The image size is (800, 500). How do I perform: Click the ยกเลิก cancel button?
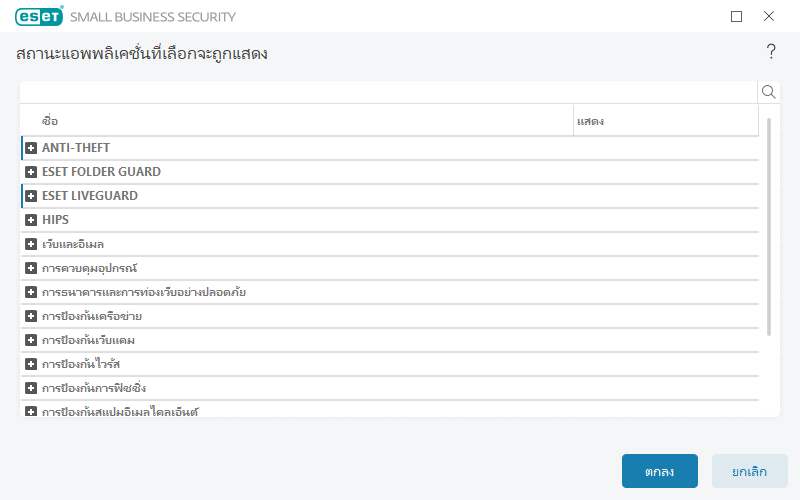click(749, 471)
